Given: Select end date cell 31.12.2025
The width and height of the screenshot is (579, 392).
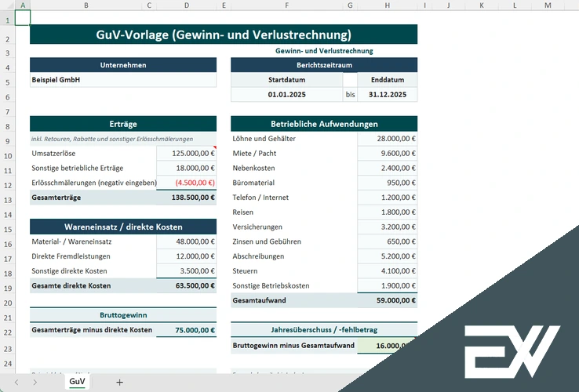Looking at the screenshot, I should tap(388, 95).
